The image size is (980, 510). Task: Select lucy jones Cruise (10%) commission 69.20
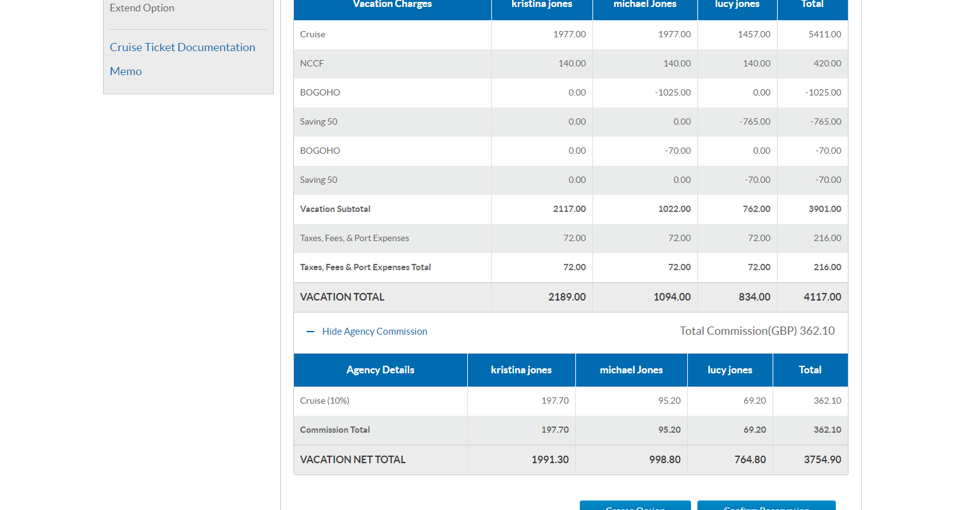[x=755, y=401]
